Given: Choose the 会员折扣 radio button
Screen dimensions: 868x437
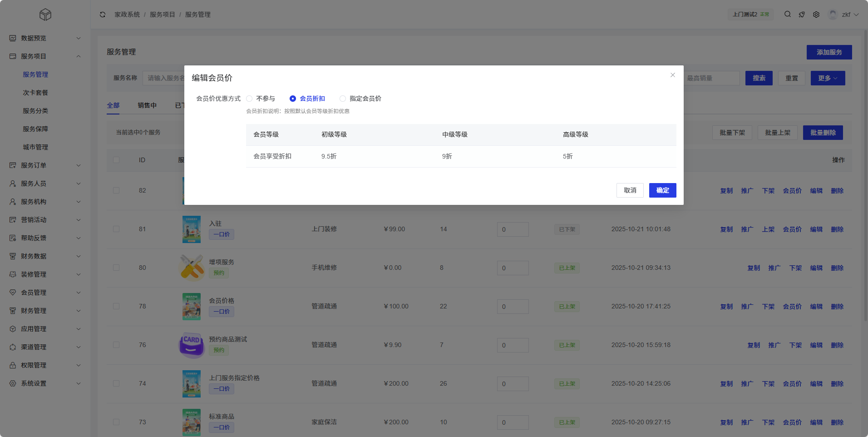Looking at the screenshot, I should click(293, 99).
